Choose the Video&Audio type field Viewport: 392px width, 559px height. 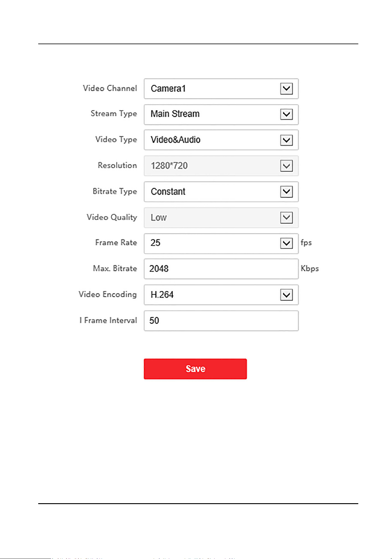click(221, 140)
